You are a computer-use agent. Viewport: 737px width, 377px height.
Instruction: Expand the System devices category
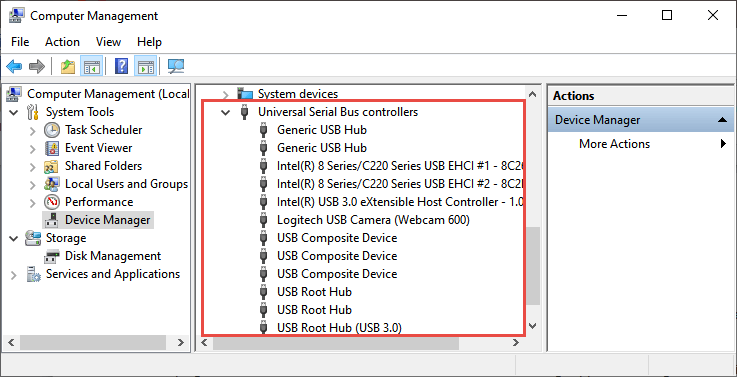pyautogui.click(x=226, y=94)
